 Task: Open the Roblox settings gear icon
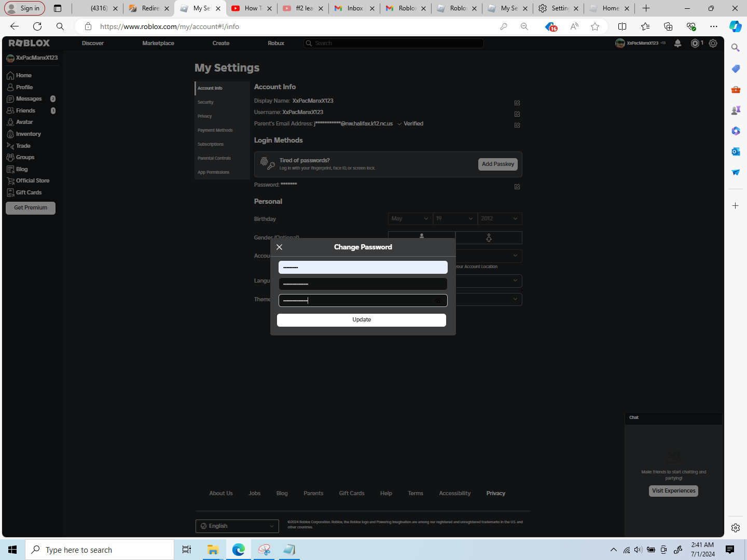pos(713,44)
